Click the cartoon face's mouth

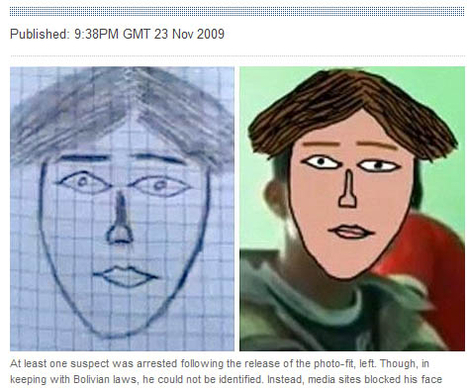coord(351,231)
